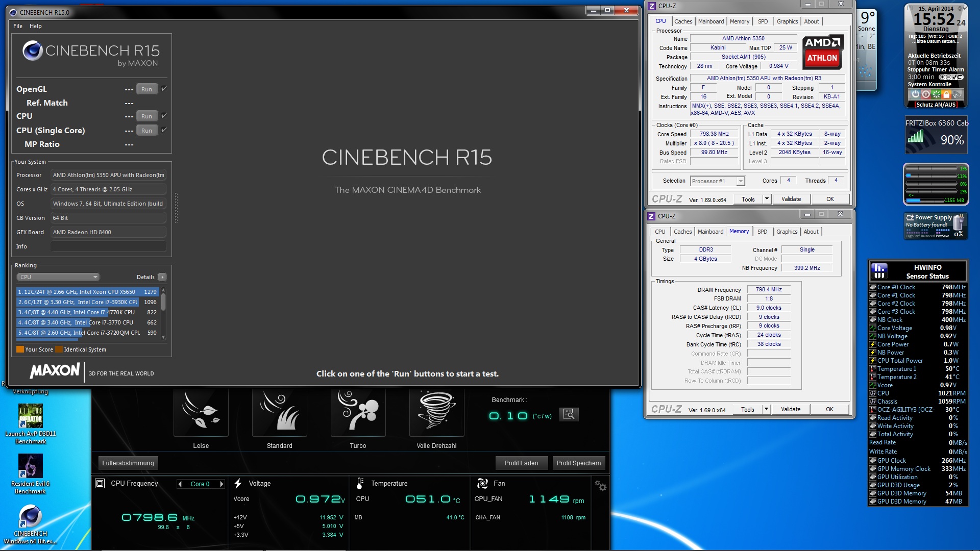This screenshot has width=980, height=551.
Task: Open the ranking CPU dropdown
Action: click(x=58, y=277)
